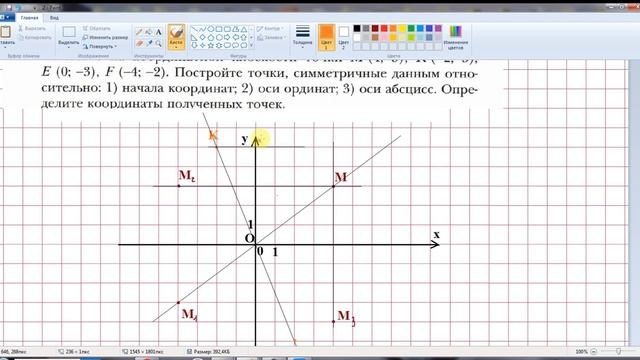Click the Кисти brush icon
This screenshot has width=640, height=360.
coord(176,33)
